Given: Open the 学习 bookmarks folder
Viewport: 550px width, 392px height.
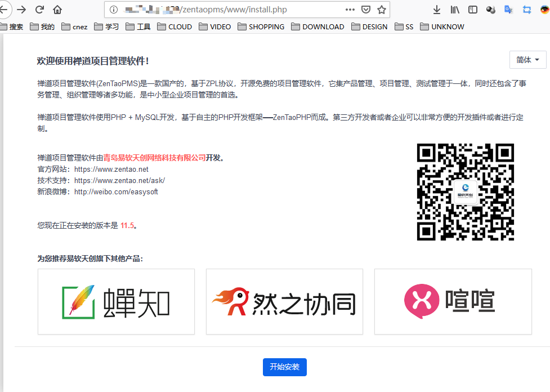Looking at the screenshot, I should click(106, 26).
